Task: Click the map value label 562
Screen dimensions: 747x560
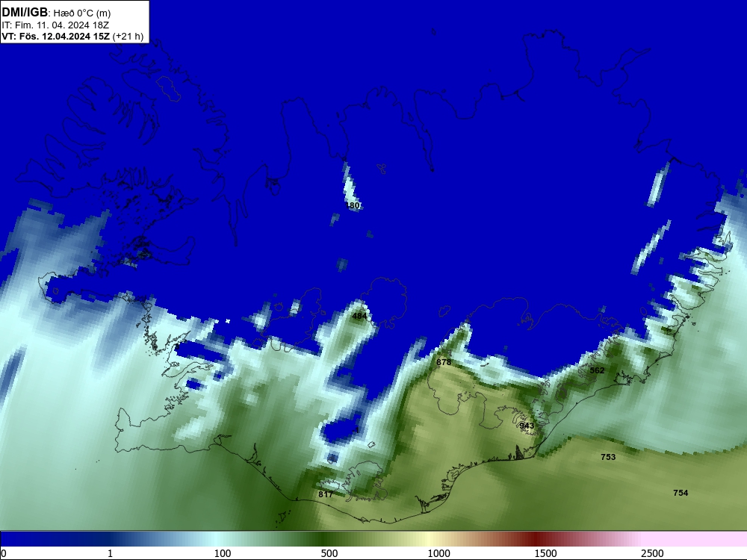Action: pyautogui.click(x=597, y=370)
